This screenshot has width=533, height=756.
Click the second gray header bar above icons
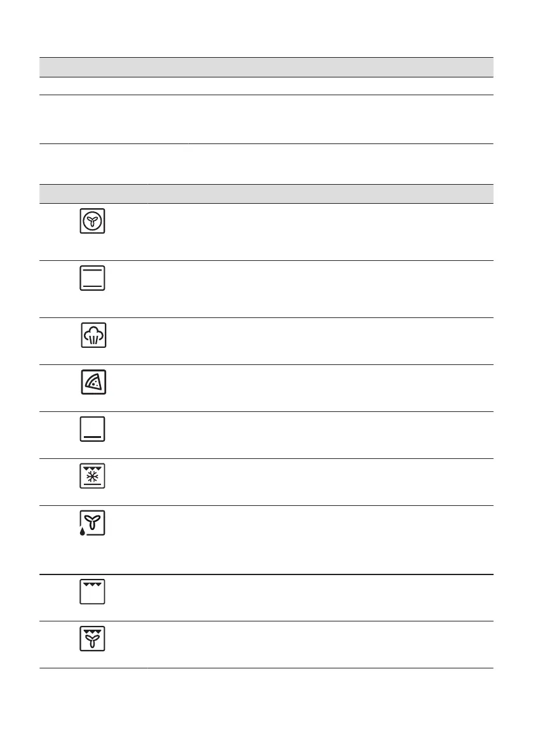pyautogui.click(x=266, y=193)
